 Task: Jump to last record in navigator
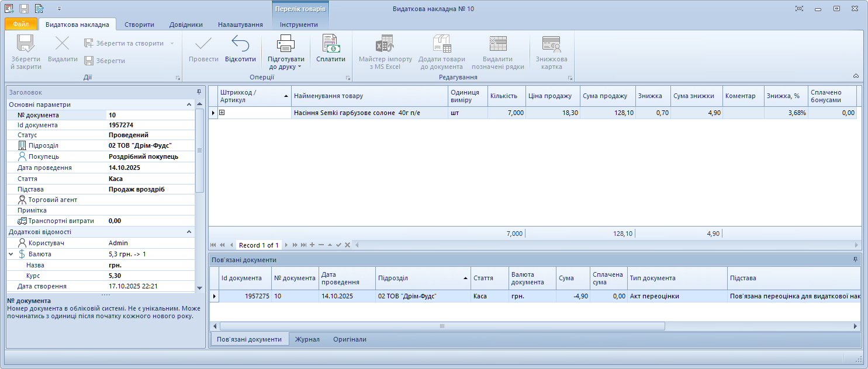coord(303,245)
